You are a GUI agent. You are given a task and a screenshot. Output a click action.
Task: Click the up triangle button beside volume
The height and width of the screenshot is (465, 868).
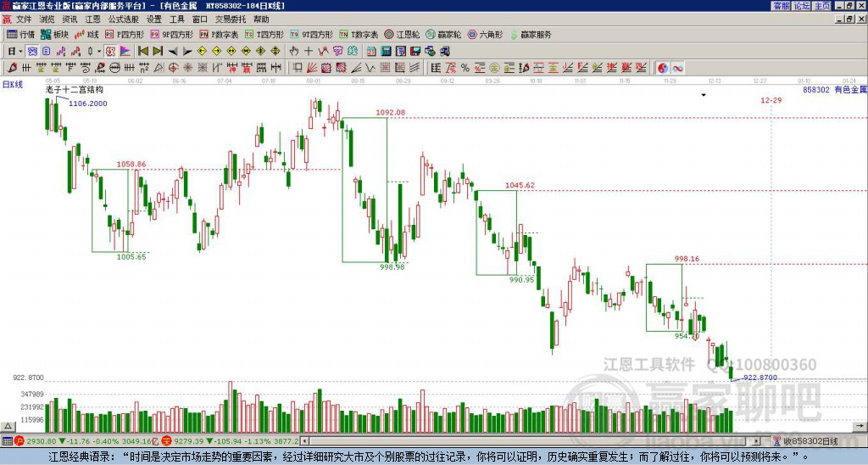[x=8, y=426]
